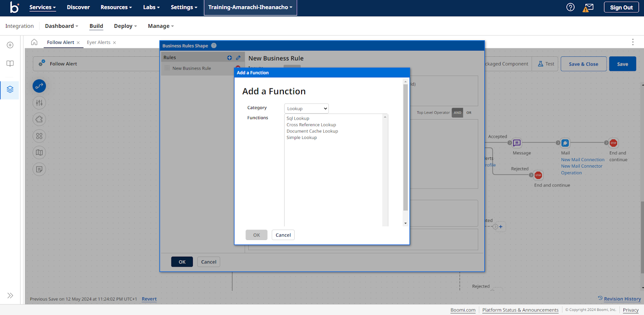Select the map shape palette icon

point(39,153)
